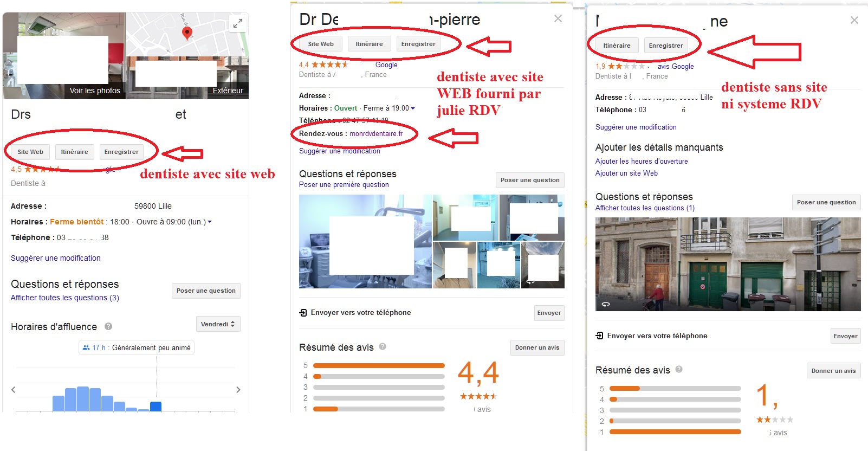The image size is (868, 451).
Task: Close the middle dentist panel with X
Action: [558, 19]
